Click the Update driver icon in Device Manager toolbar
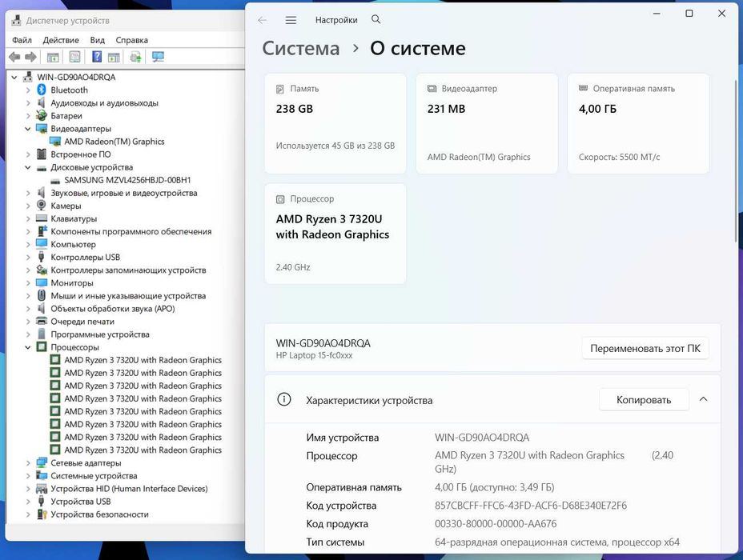This screenshot has width=743, height=560. [135, 58]
